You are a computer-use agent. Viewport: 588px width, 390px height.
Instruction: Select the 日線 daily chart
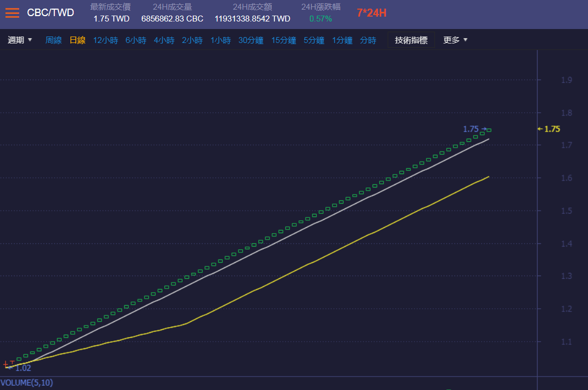point(78,40)
